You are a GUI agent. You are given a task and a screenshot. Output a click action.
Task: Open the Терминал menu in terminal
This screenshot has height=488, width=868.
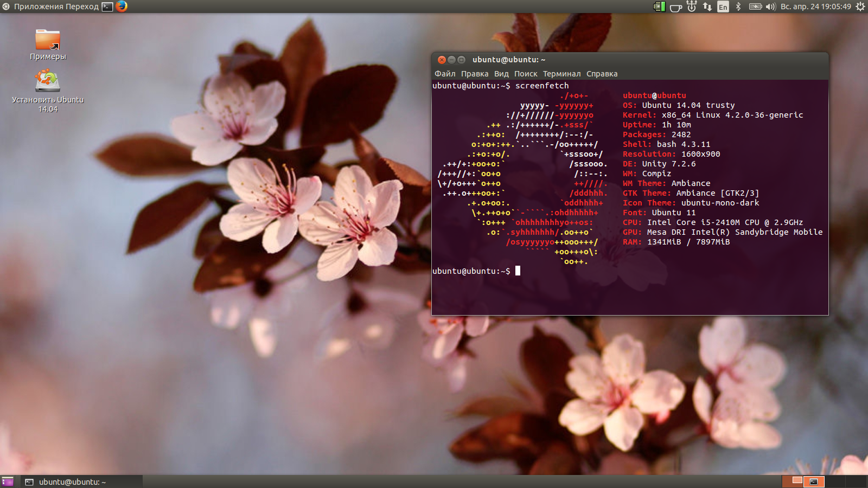coord(561,74)
